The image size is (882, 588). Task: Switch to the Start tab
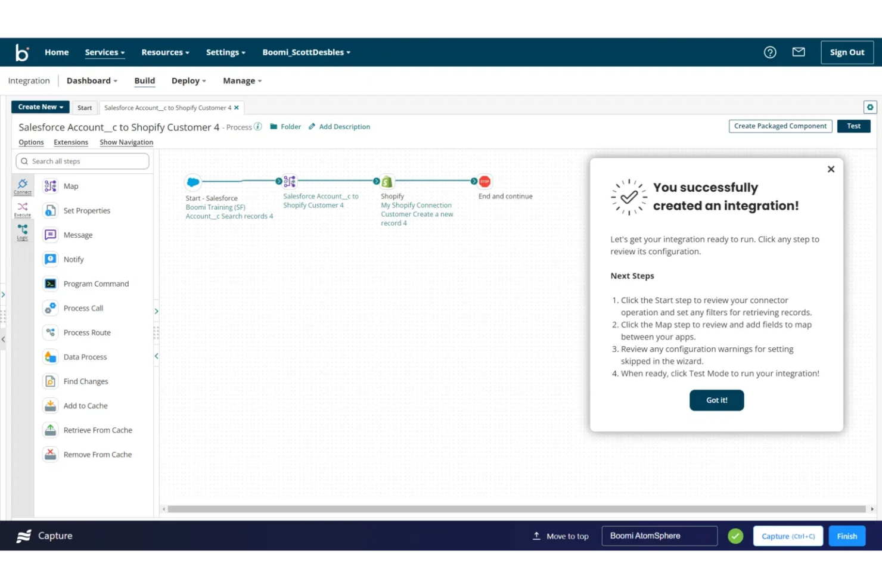[84, 107]
